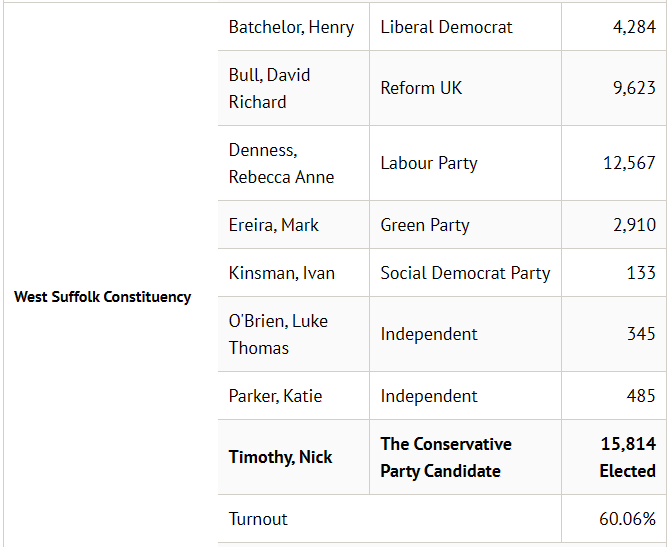The height and width of the screenshot is (547, 670).
Task: Select the bold Timothy, Nick winner cell
Action: coord(294,457)
